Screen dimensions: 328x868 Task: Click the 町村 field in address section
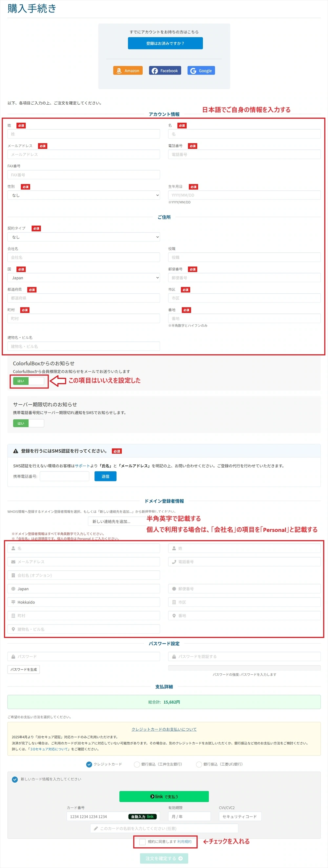tap(84, 318)
